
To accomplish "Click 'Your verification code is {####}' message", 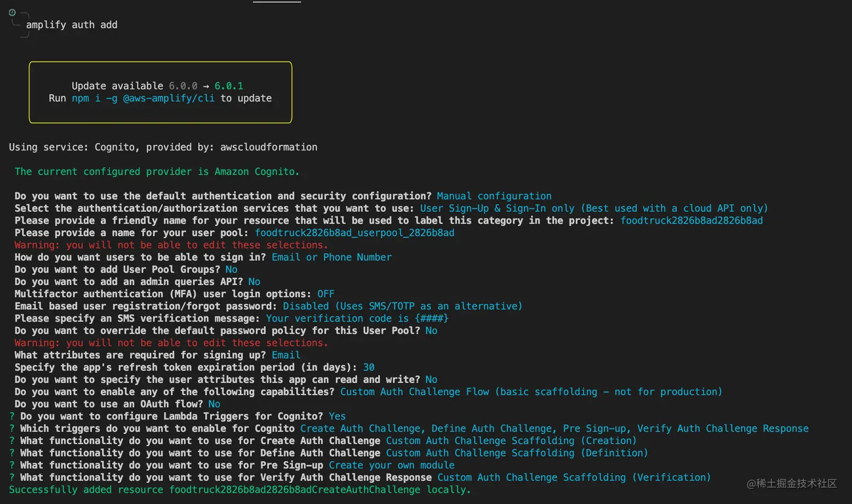I will pos(357,319).
